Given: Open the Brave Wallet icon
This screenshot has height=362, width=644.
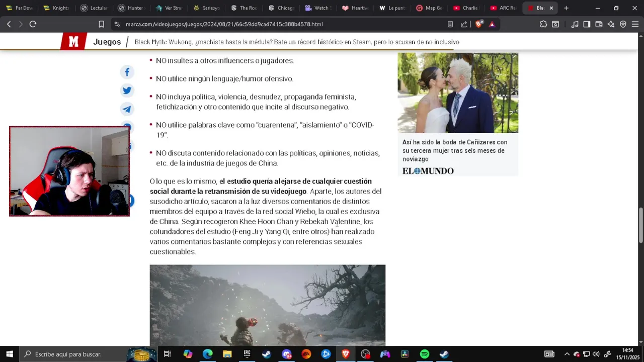Looking at the screenshot, I should [x=599, y=24].
